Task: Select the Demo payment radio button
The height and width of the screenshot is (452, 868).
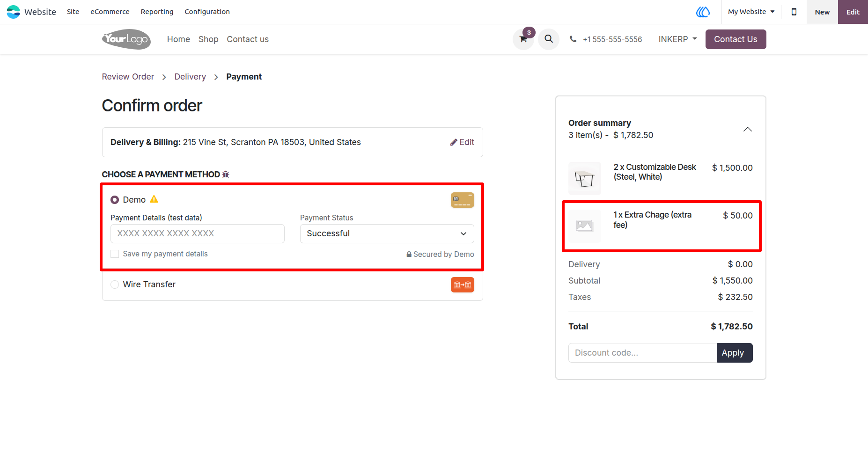Action: pos(115,200)
